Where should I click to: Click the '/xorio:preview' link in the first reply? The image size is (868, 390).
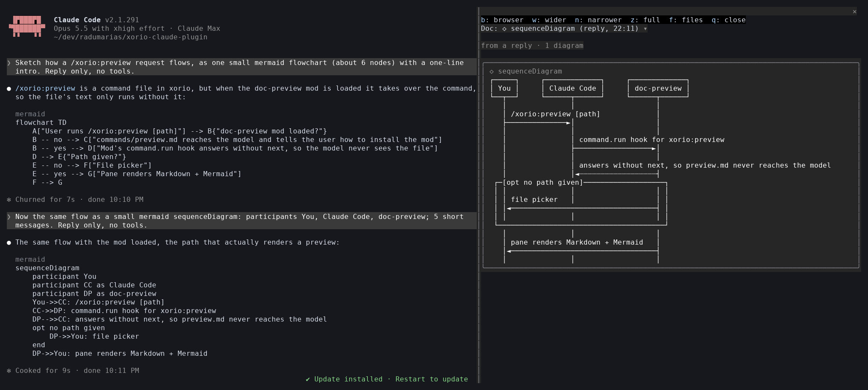pyautogui.click(x=45, y=89)
